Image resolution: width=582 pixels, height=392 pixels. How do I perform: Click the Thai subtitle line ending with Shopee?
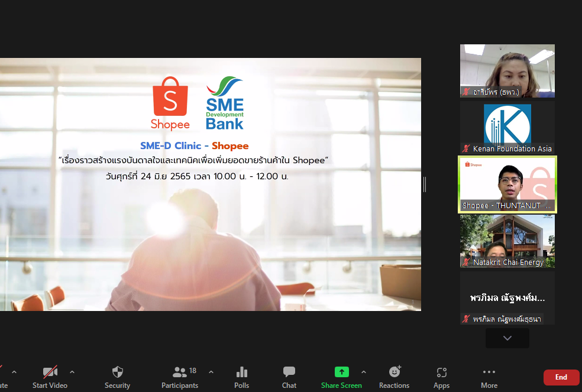pyautogui.click(x=193, y=160)
